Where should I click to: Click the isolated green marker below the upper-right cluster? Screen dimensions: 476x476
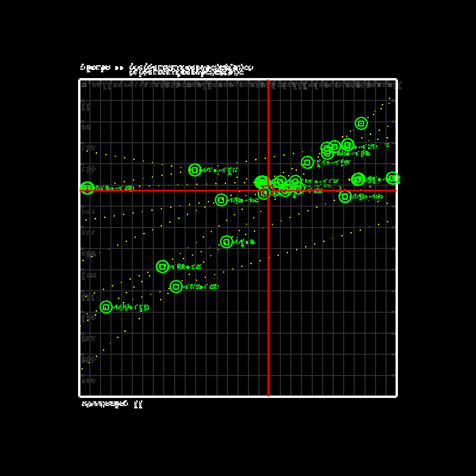click(307, 162)
